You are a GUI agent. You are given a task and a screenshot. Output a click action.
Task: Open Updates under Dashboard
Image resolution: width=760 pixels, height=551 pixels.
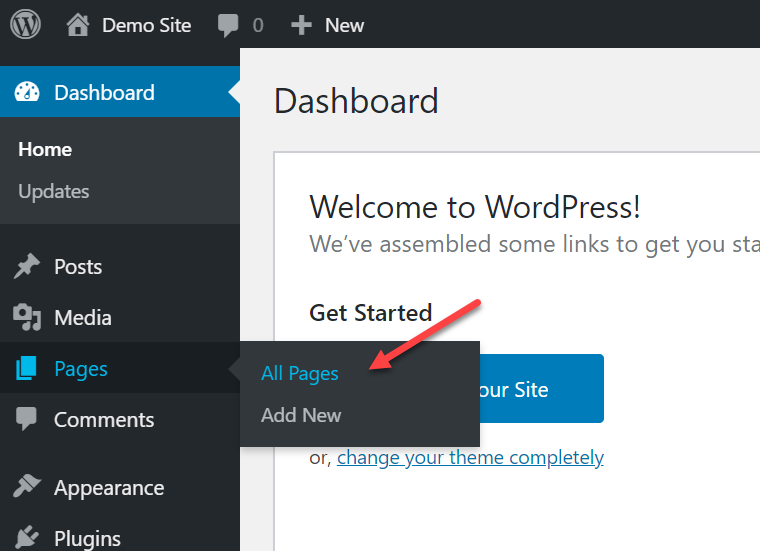pyautogui.click(x=53, y=191)
